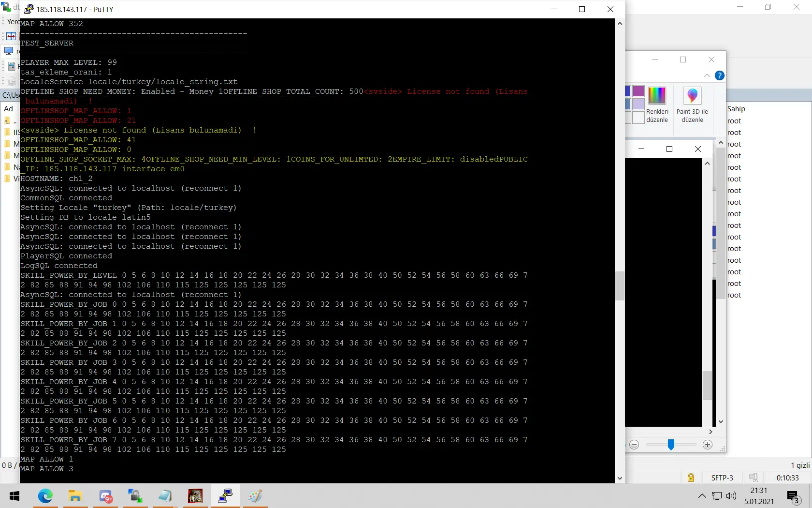812x508 pixels.
Task: Open WinSCP from the taskbar
Action: point(135,496)
